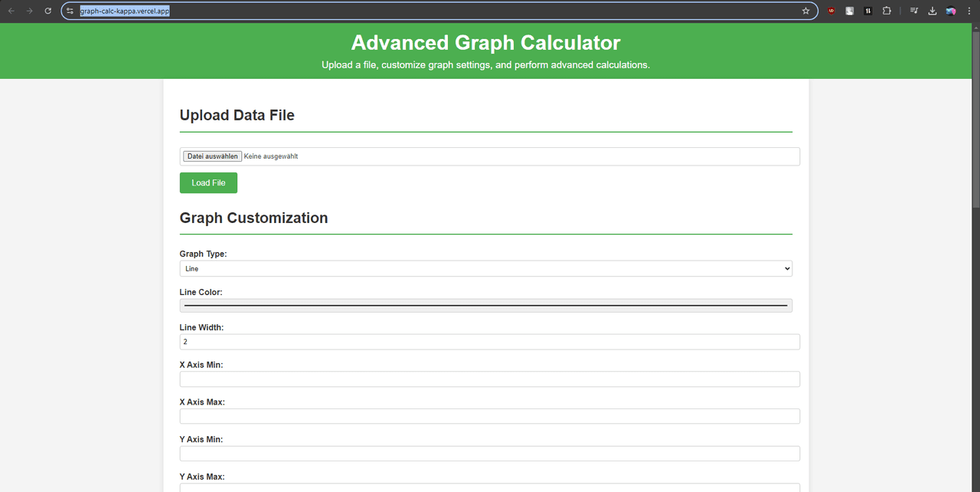Viewport: 980px width, 492px height.
Task: Show browser downloads
Action: click(x=933, y=11)
